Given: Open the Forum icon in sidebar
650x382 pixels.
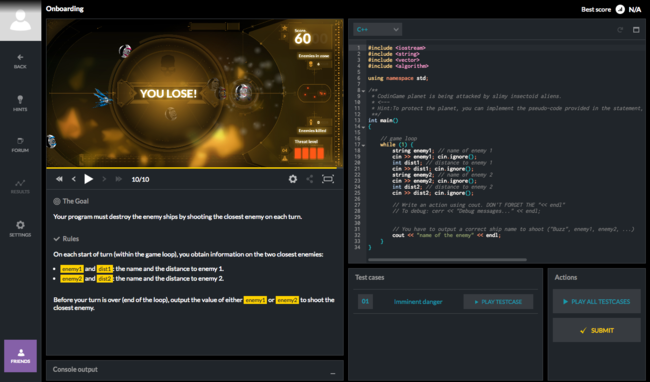Looking at the screenshot, I should 20,141.
